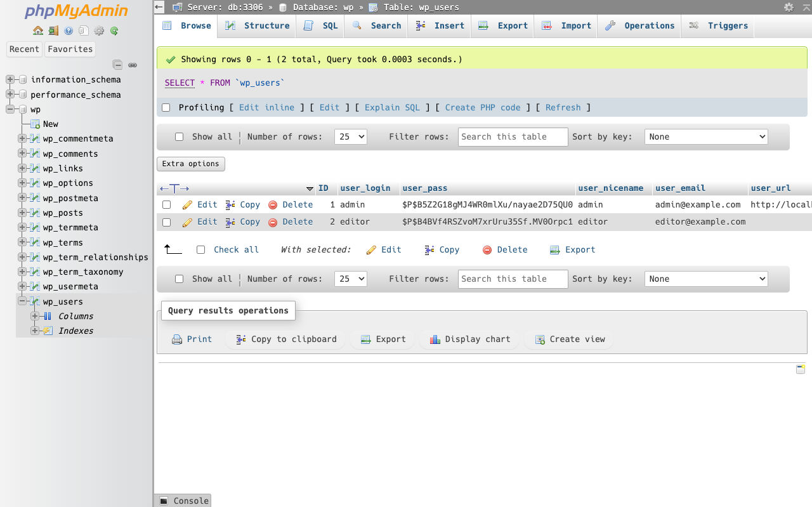Click full texts toggle arrows in header
The width and height of the screenshot is (812, 507).
pos(174,188)
